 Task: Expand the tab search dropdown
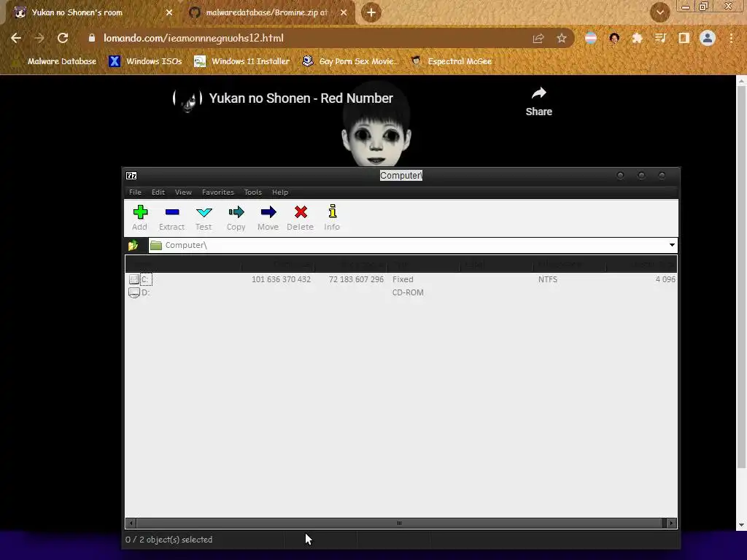[x=660, y=12]
